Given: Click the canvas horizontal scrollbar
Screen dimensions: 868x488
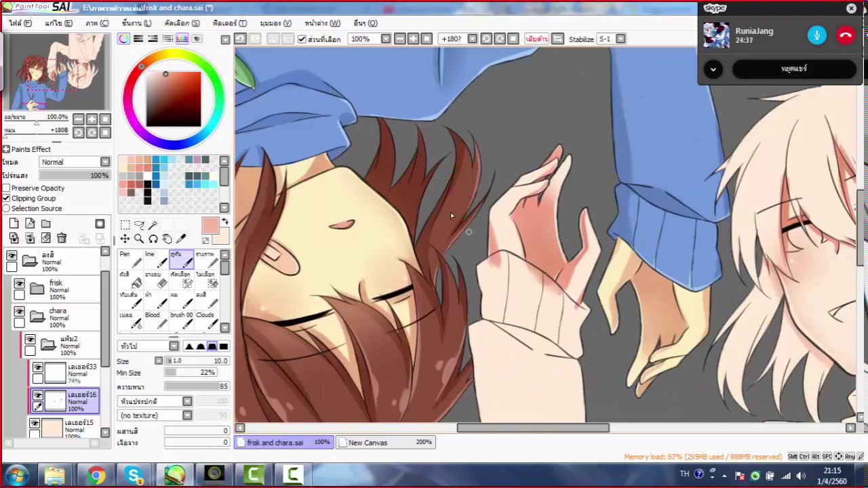Looking at the screenshot, I should coord(533,428).
